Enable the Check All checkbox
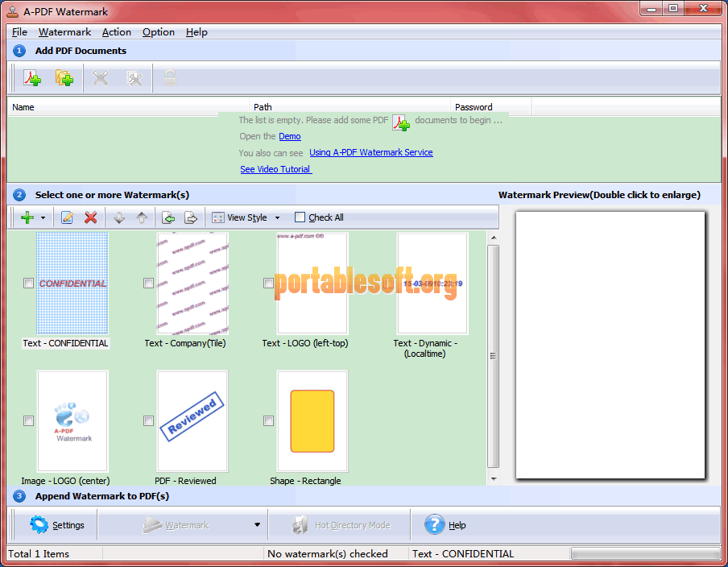The height and width of the screenshot is (567, 728). pos(300,217)
